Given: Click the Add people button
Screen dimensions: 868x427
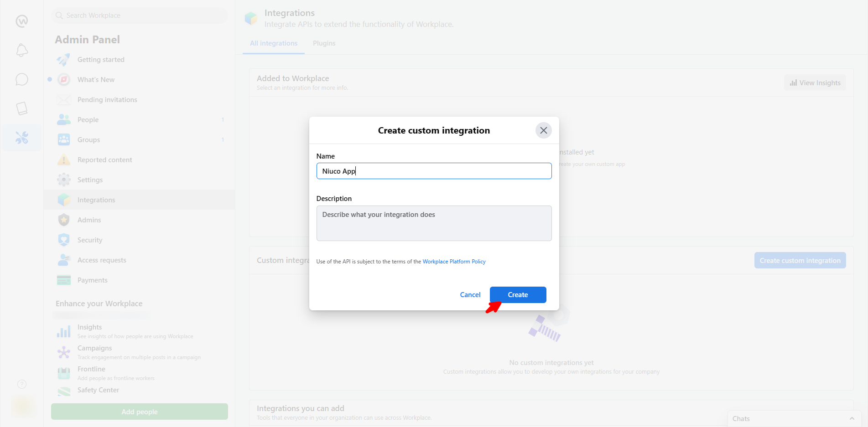Looking at the screenshot, I should pos(140,412).
